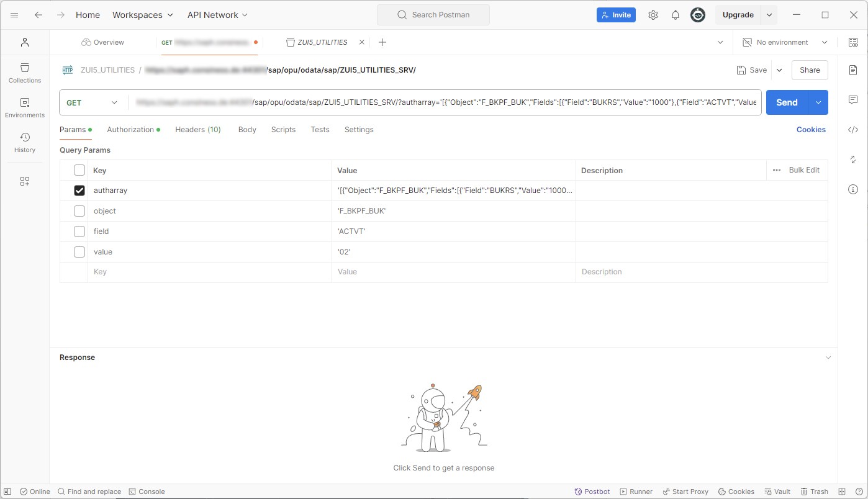Add a new tab with plus icon
Viewport: 868px width, 499px height.
pyautogui.click(x=382, y=42)
